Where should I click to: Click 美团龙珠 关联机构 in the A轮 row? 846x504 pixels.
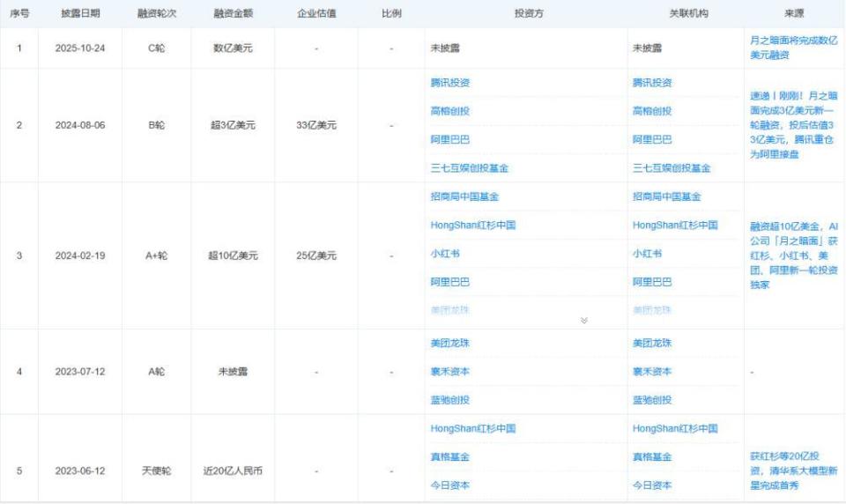pos(652,343)
